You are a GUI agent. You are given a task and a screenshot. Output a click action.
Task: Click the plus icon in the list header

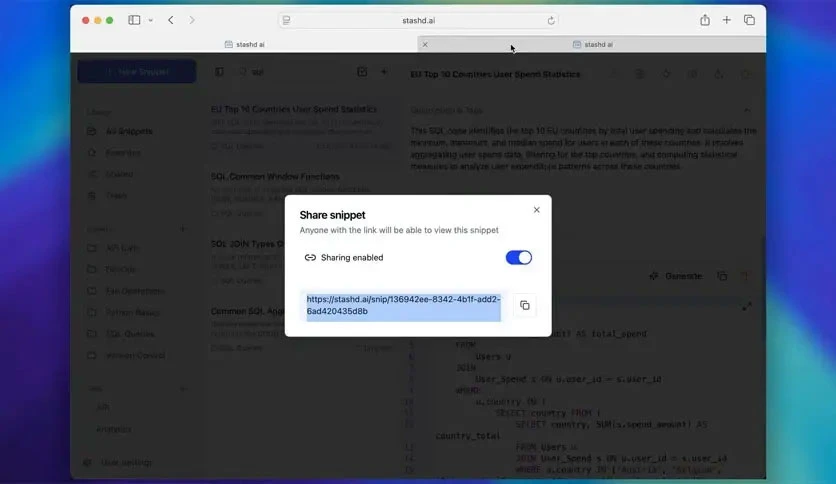pyautogui.click(x=384, y=71)
